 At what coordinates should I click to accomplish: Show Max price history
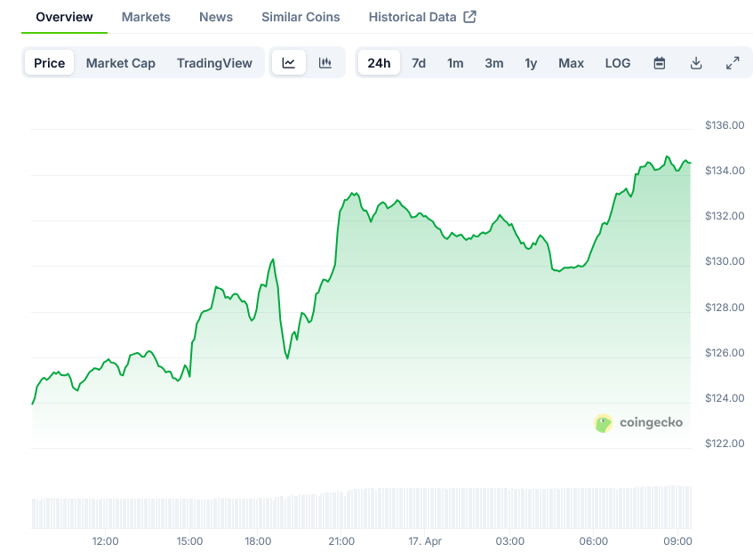(x=571, y=63)
